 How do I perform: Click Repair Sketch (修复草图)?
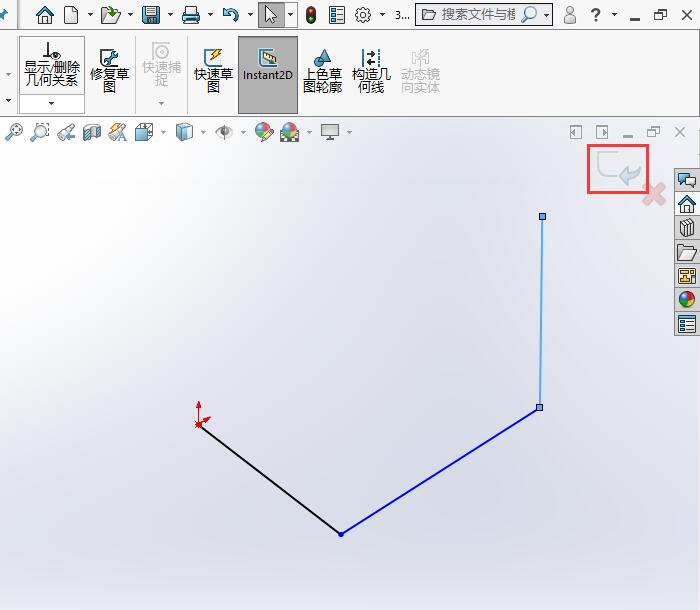(109, 71)
